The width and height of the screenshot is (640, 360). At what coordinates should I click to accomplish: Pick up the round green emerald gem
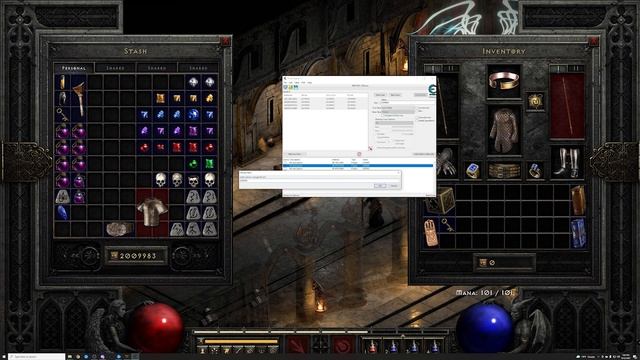click(193, 164)
